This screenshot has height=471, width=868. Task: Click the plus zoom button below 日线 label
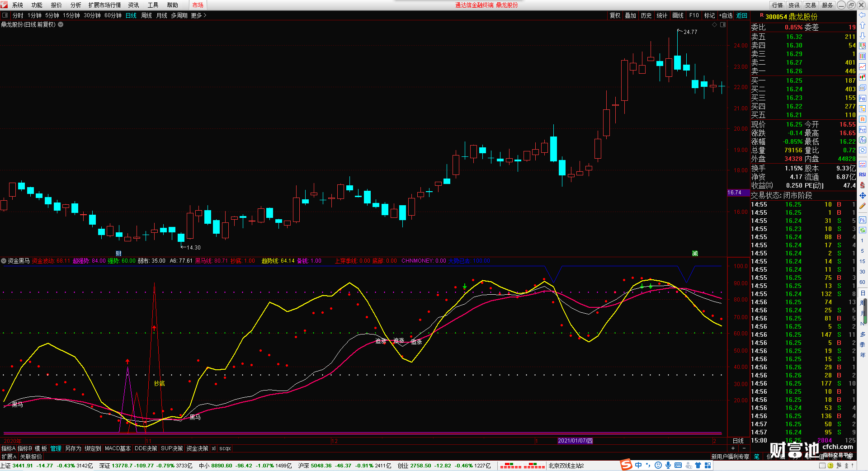coord(733,448)
